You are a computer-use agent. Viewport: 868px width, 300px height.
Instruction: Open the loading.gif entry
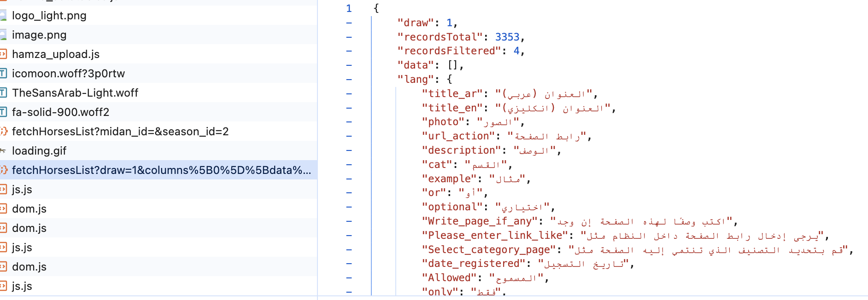click(39, 151)
